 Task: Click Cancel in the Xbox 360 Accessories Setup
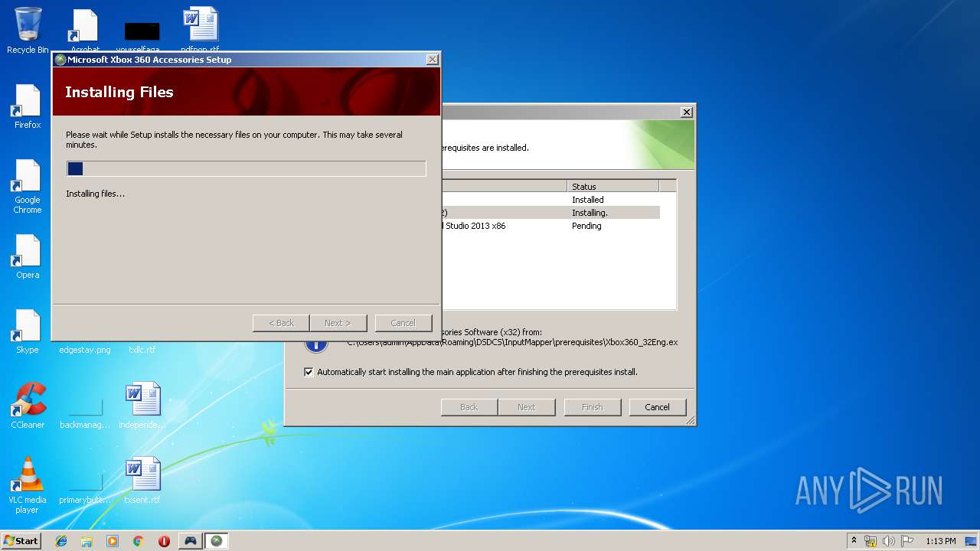point(403,323)
